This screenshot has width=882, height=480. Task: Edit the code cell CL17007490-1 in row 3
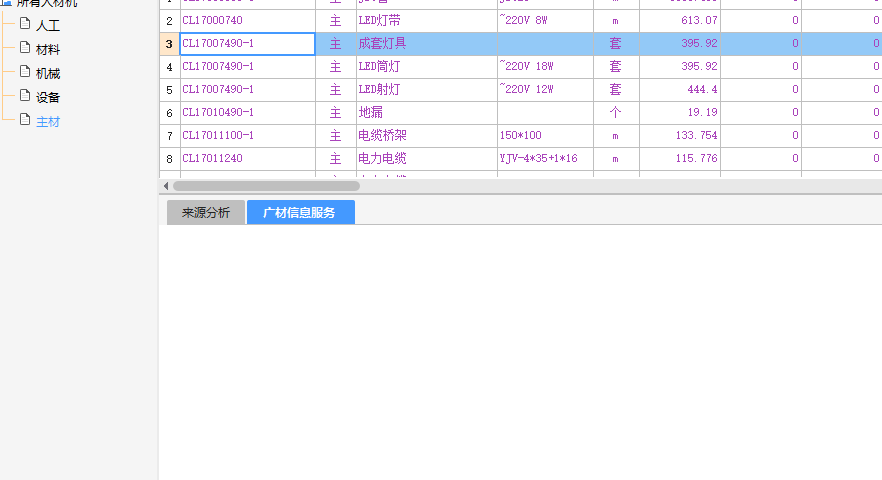(x=248, y=44)
